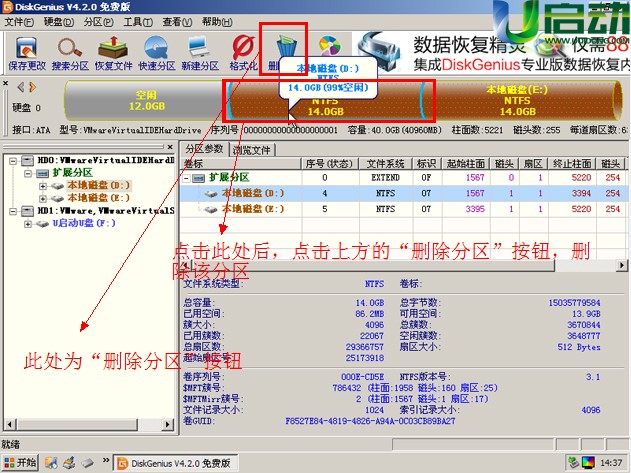Expand the quick launch chevron on taskbar
Image resolution: width=631 pixels, height=473 pixels.
tap(106, 460)
